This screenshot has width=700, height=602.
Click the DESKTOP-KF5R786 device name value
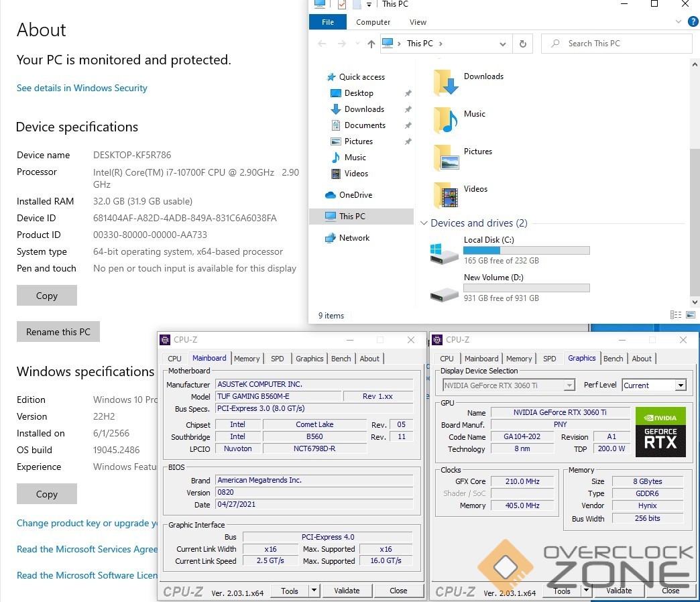(x=132, y=155)
